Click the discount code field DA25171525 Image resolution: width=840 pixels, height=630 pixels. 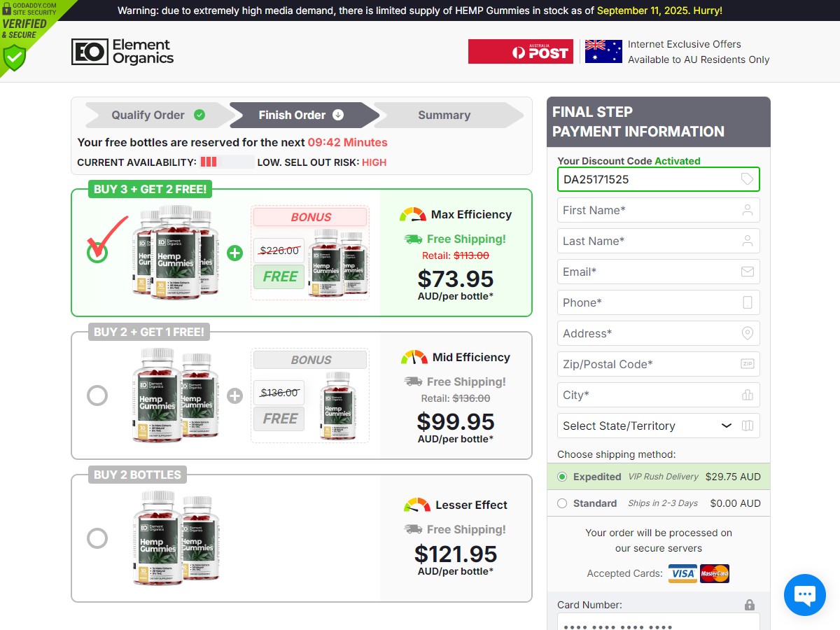click(659, 179)
